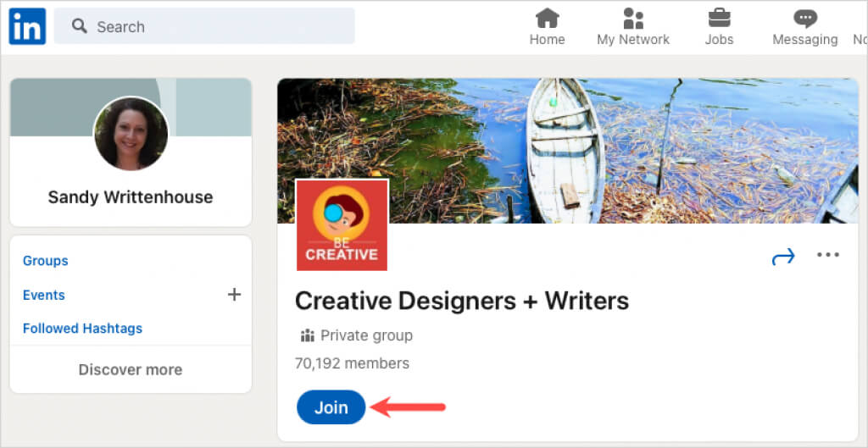Open the Events link in the sidebar
The image size is (868, 448).
click(44, 295)
